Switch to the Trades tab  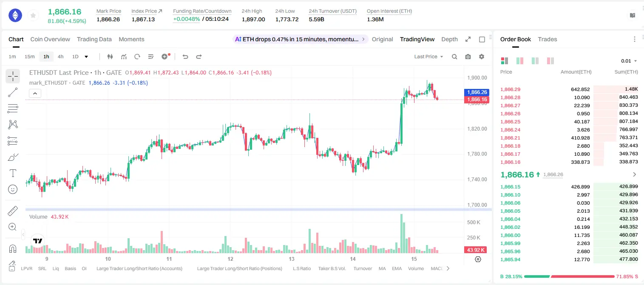click(x=548, y=39)
